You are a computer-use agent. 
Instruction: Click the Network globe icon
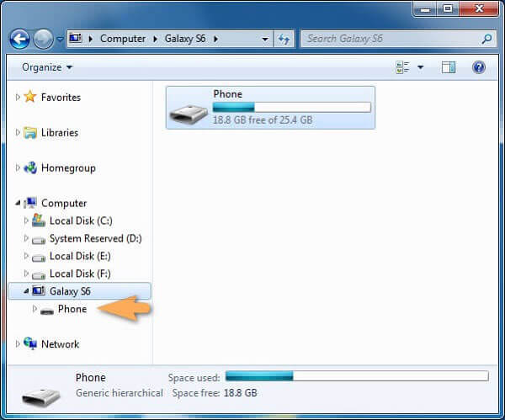(x=30, y=343)
